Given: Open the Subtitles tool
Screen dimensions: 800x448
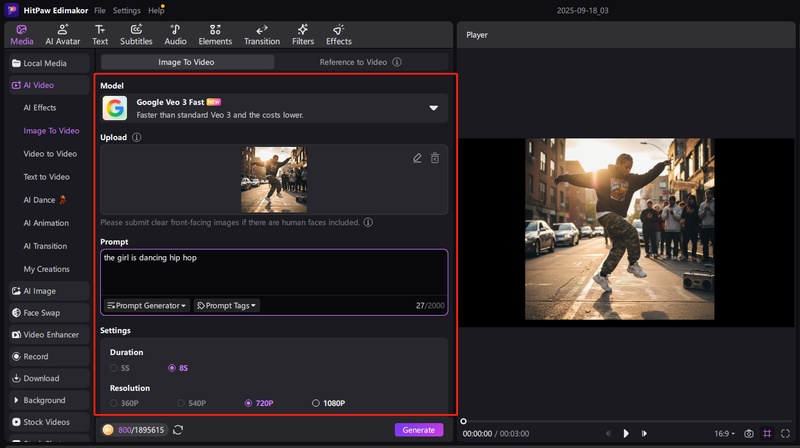Looking at the screenshot, I should [x=136, y=35].
